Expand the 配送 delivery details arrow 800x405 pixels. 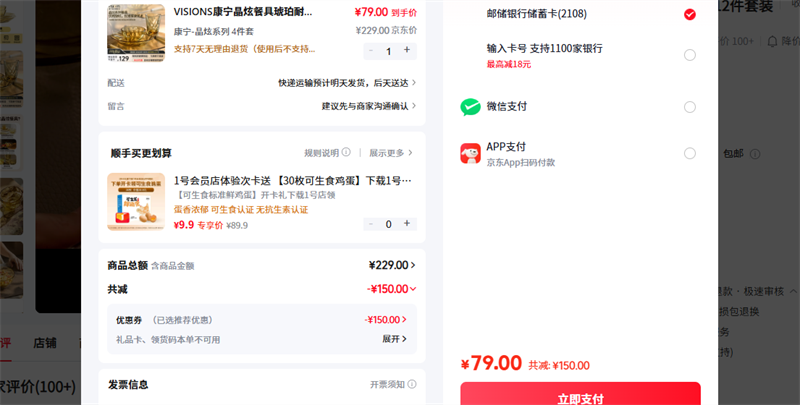[414, 82]
